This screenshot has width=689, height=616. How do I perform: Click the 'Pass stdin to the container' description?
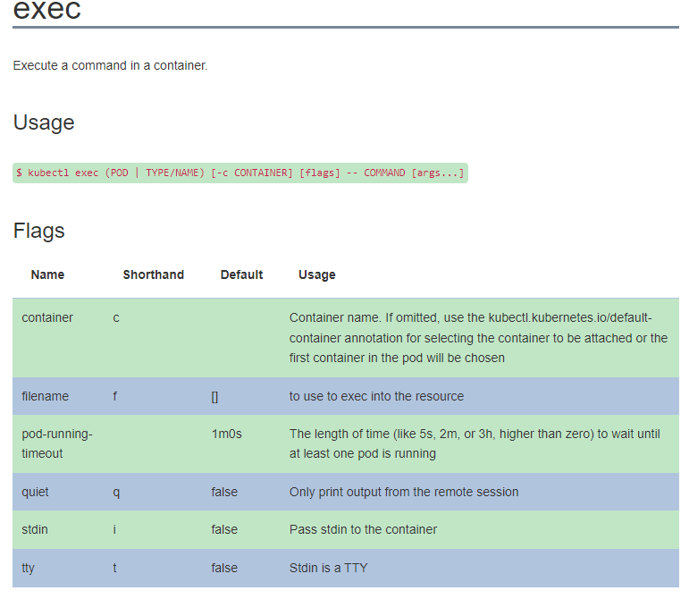tap(363, 529)
